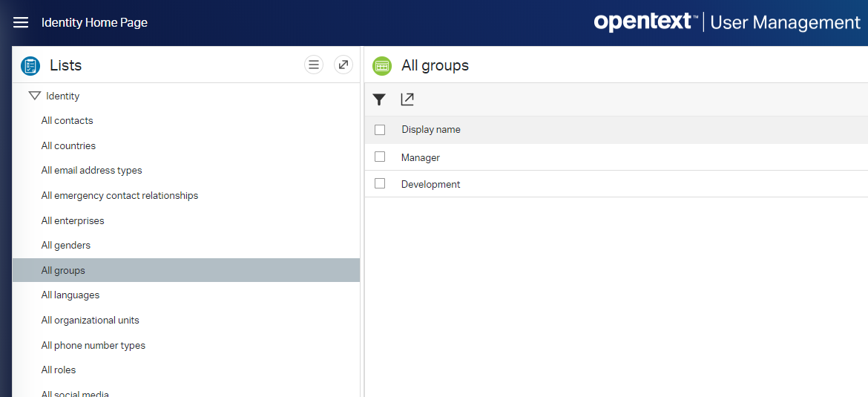Tick the checkbox for Manager group

380,157
